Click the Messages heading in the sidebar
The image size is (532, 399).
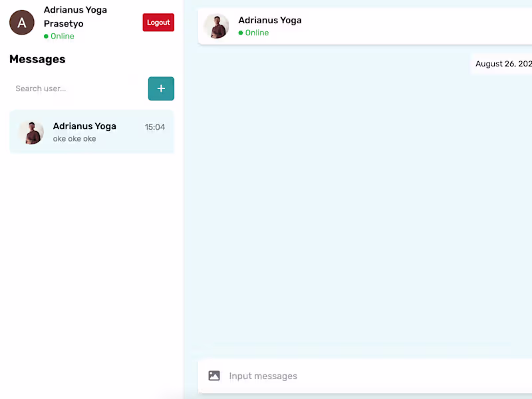(37, 59)
